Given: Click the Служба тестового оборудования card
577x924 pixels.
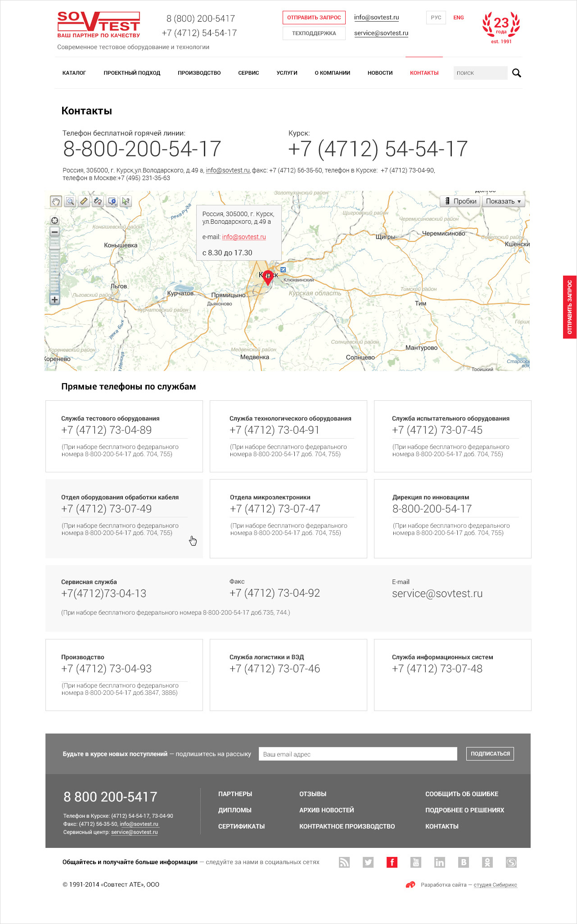Looking at the screenshot, I should pyautogui.click(x=124, y=436).
